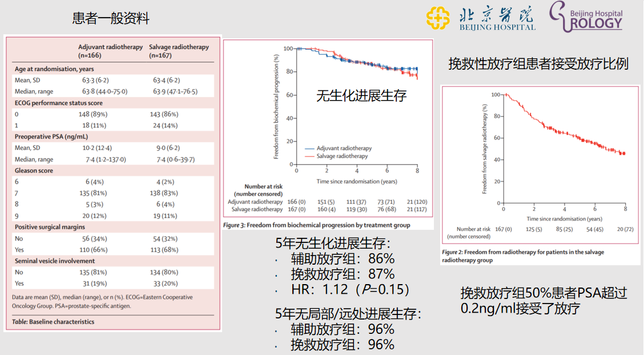
Task: Select the Positive surgical margins heading
Action: (50, 226)
